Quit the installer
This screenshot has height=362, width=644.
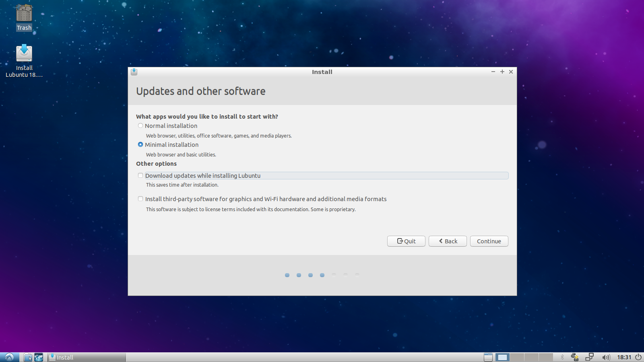pos(406,241)
